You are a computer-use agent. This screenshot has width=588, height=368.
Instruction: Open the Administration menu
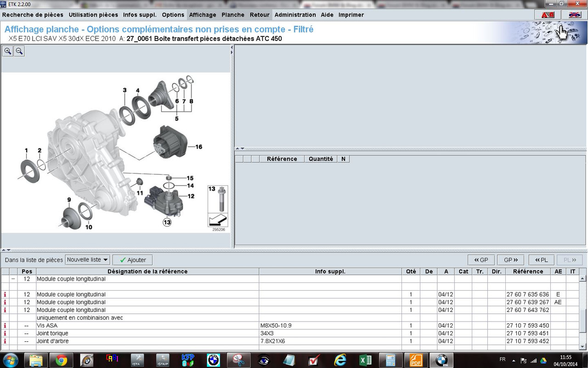295,15
